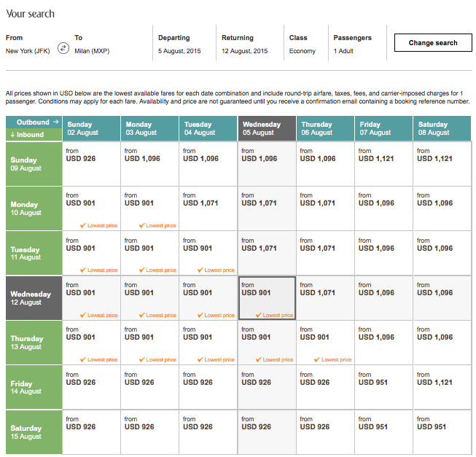
Task: Select outbound Monday 03 August column header
Action: point(150,128)
